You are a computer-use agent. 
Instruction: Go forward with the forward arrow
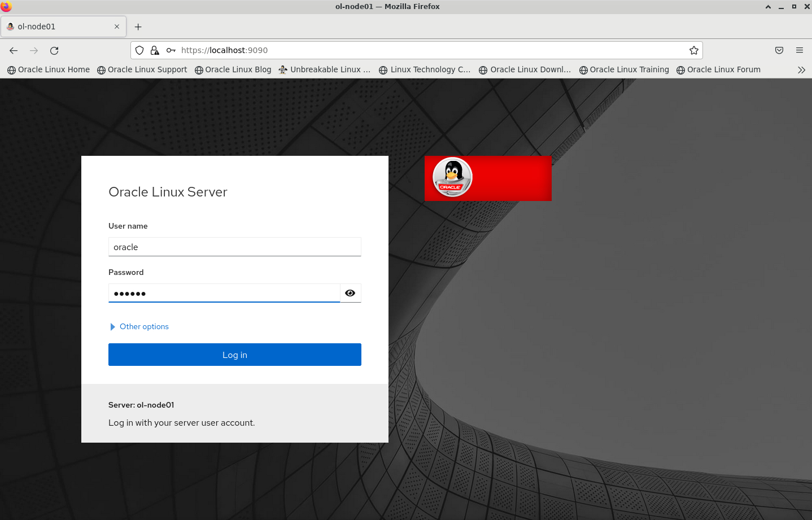(x=34, y=50)
